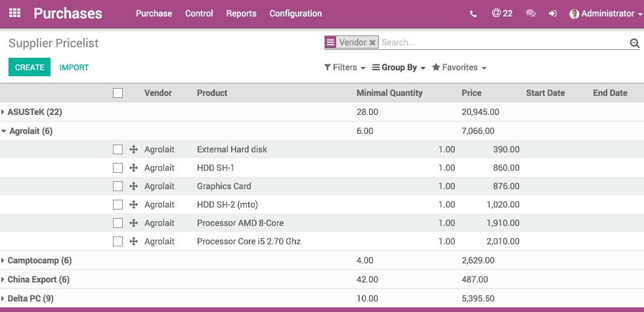Viewport: 644px width, 312px height.
Task: Click the China Export quantity 42.00
Action: [x=367, y=280]
